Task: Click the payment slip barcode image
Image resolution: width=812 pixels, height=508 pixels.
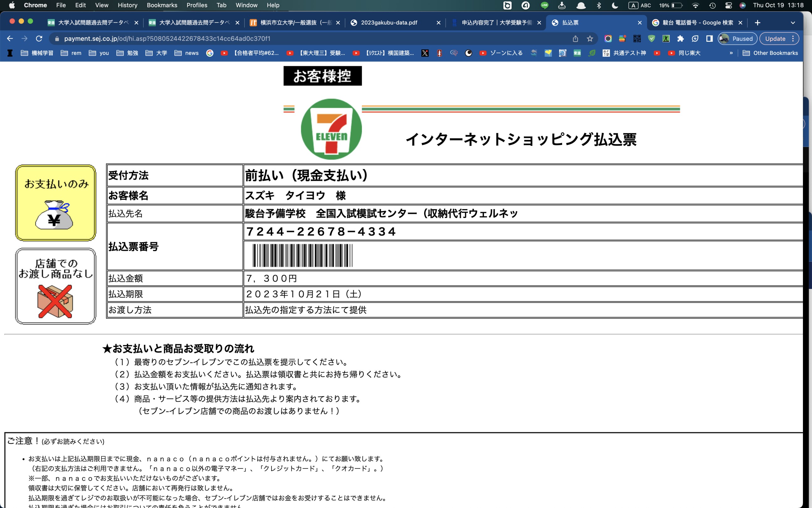Action: 303,255
